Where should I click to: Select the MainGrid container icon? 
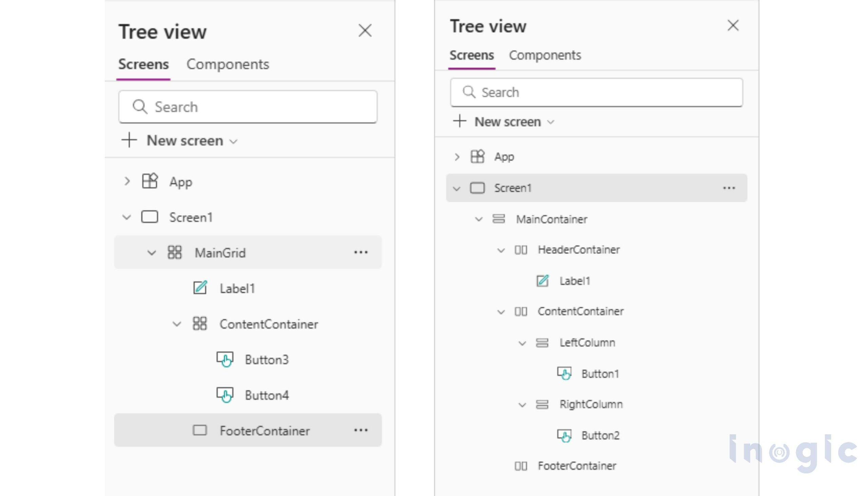click(x=176, y=253)
